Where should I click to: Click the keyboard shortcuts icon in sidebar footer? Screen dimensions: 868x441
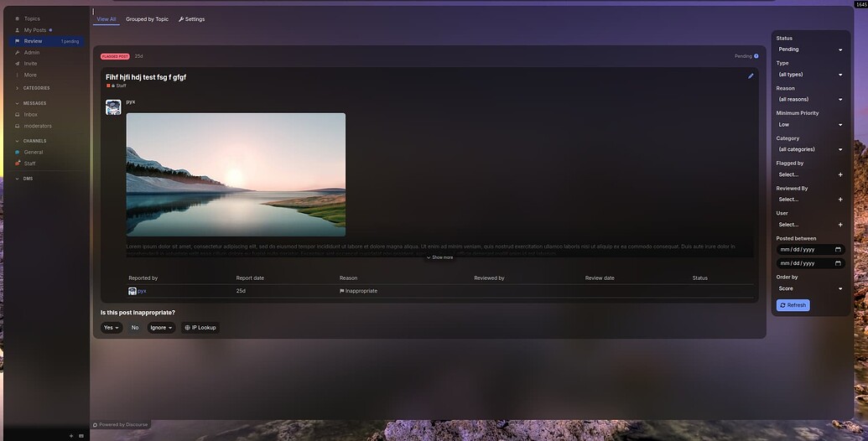(81, 436)
